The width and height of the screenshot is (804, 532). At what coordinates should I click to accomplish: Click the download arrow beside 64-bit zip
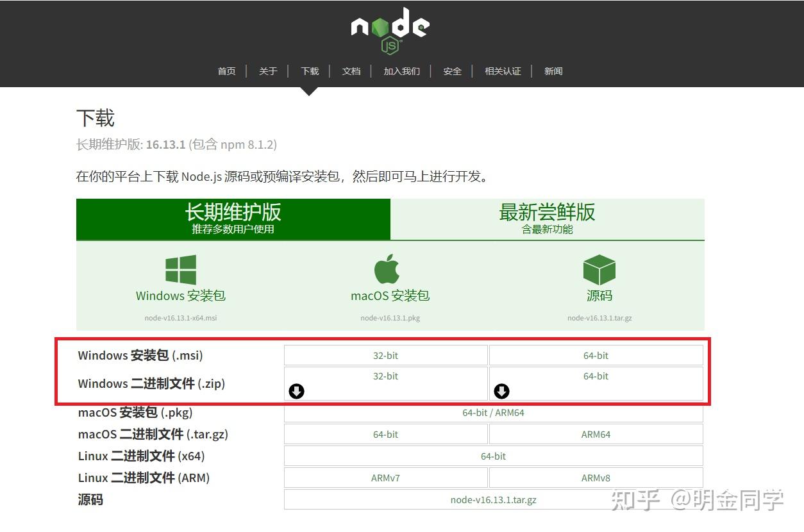[x=501, y=391]
